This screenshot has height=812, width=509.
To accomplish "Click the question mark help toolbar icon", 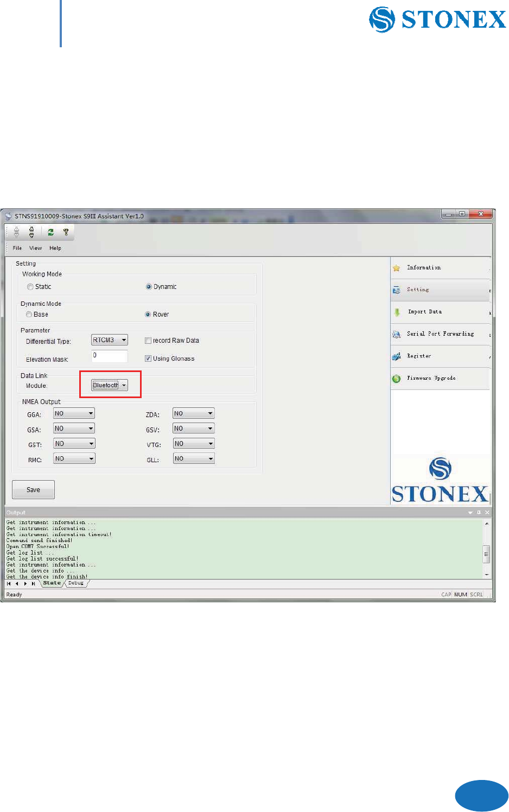I will [66, 232].
